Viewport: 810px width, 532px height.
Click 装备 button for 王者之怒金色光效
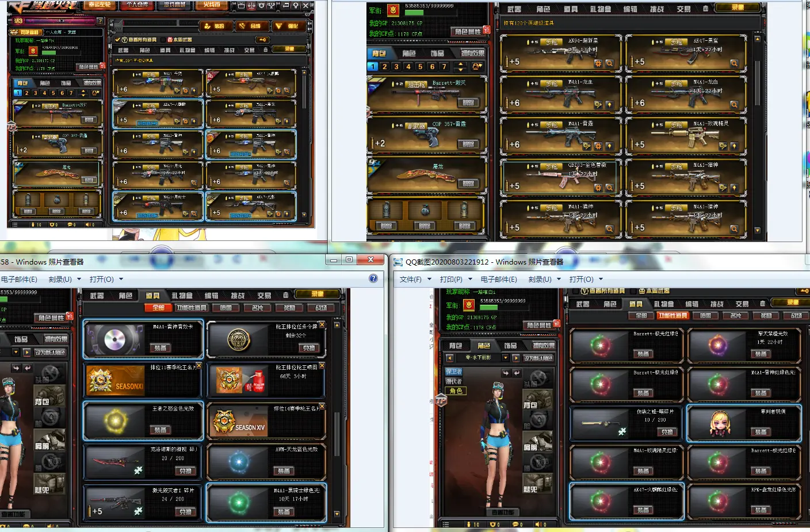tap(160, 430)
